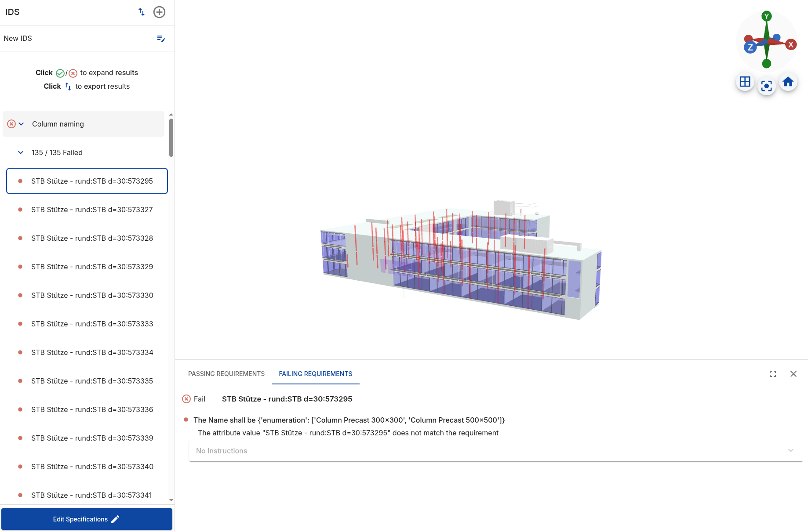Select the Failing Requirements tab

pos(315,374)
